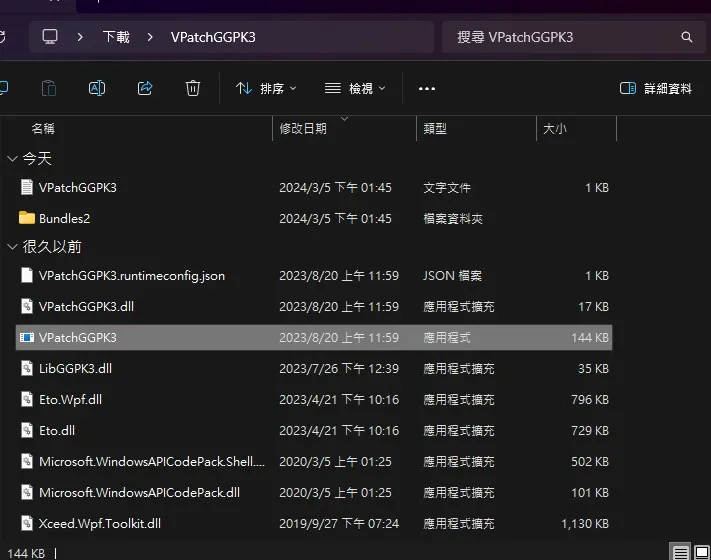Select Microsoft.WindowsAPICodePack.Shell file

pyautogui.click(x=314, y=462)
